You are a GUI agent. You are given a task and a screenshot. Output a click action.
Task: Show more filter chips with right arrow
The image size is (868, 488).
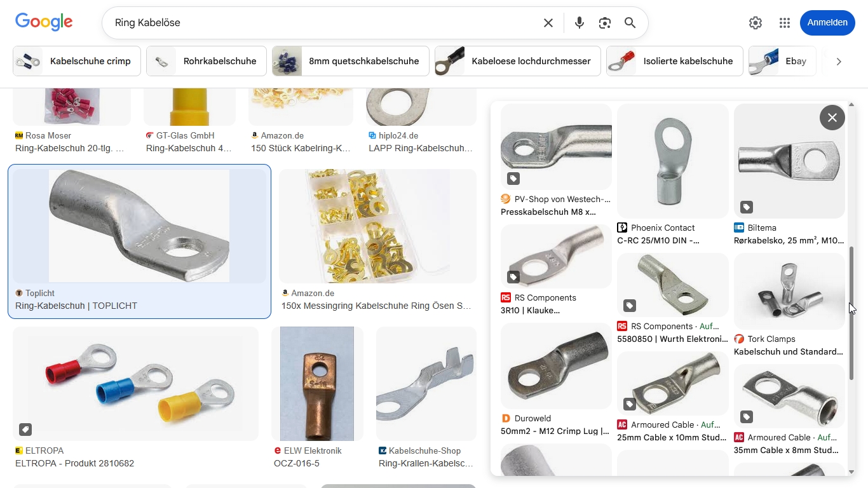click(x=839, y=62)
